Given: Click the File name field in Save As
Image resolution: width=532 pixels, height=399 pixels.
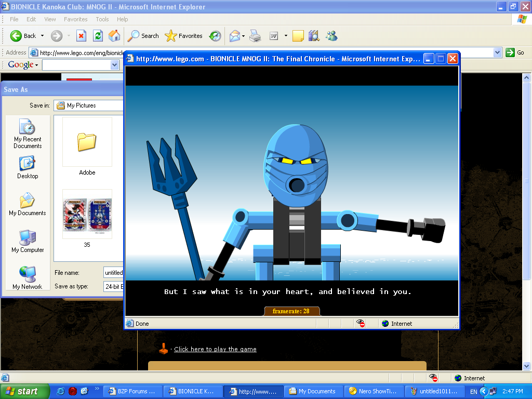Looking at the screenshot, I should 114,272.
